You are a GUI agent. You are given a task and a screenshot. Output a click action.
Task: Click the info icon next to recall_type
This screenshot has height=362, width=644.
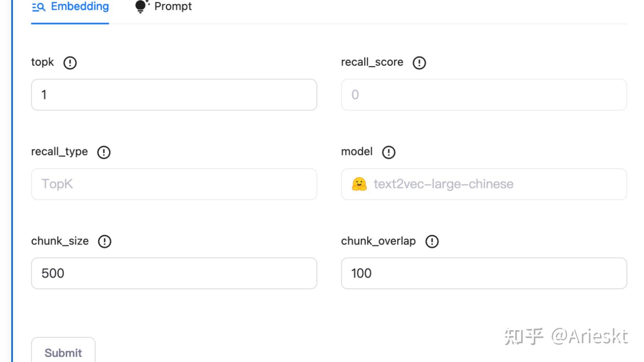pyautogui.click(x=104, y=152)
